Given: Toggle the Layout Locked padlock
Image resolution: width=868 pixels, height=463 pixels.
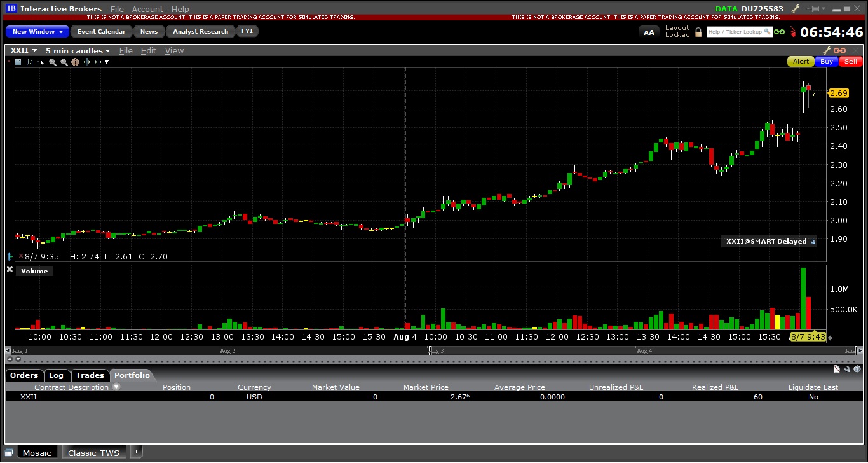Looking at the screenshot, I should pyautogui.click(x=698, y=32).
